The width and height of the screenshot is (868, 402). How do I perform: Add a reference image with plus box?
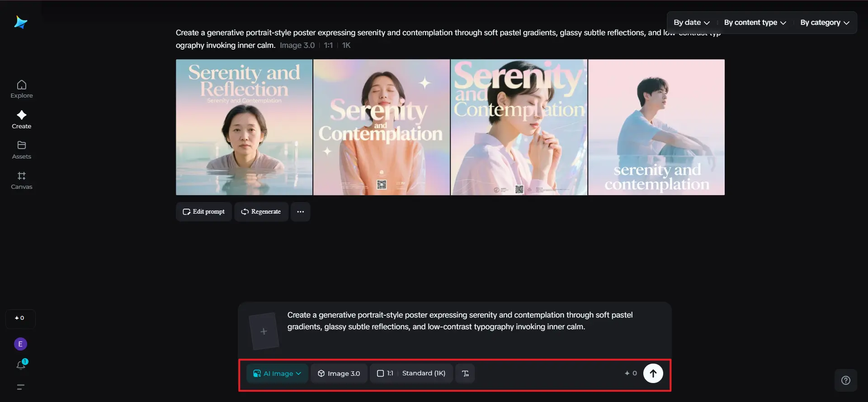(264, 332)
